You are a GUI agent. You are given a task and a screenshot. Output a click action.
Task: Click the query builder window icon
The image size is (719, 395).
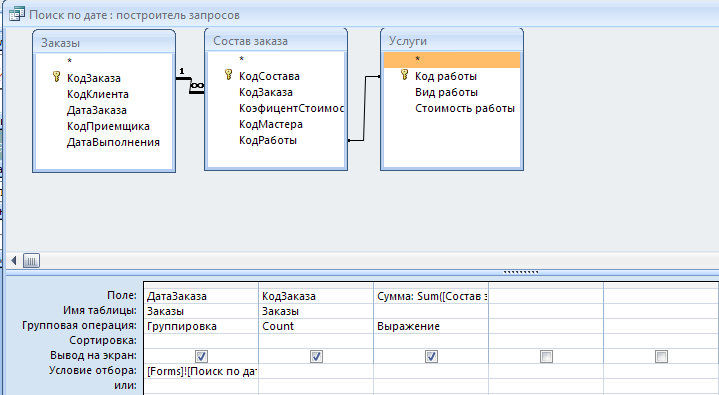coord(17,14)
